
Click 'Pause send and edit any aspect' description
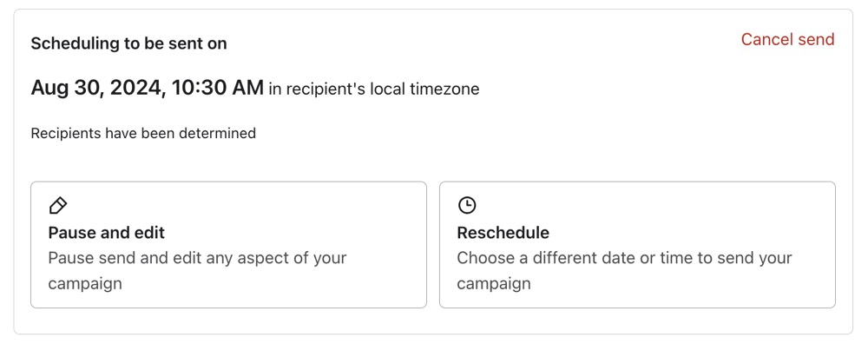197,271
